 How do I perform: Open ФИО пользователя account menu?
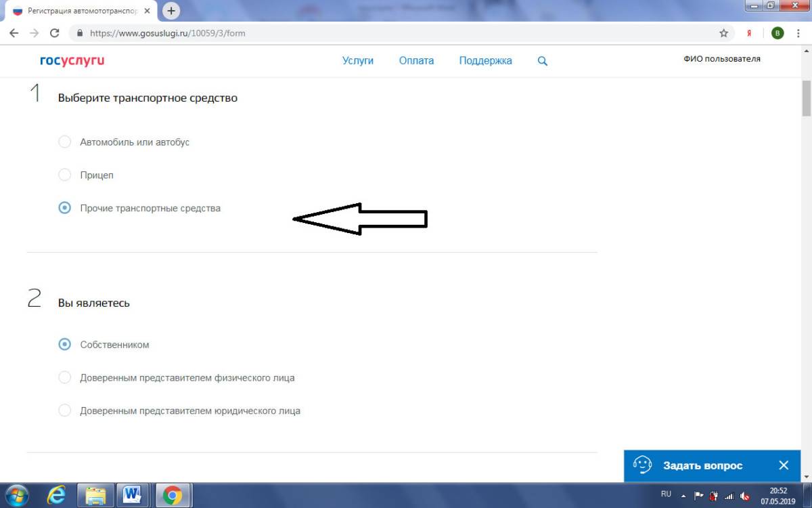721,59
